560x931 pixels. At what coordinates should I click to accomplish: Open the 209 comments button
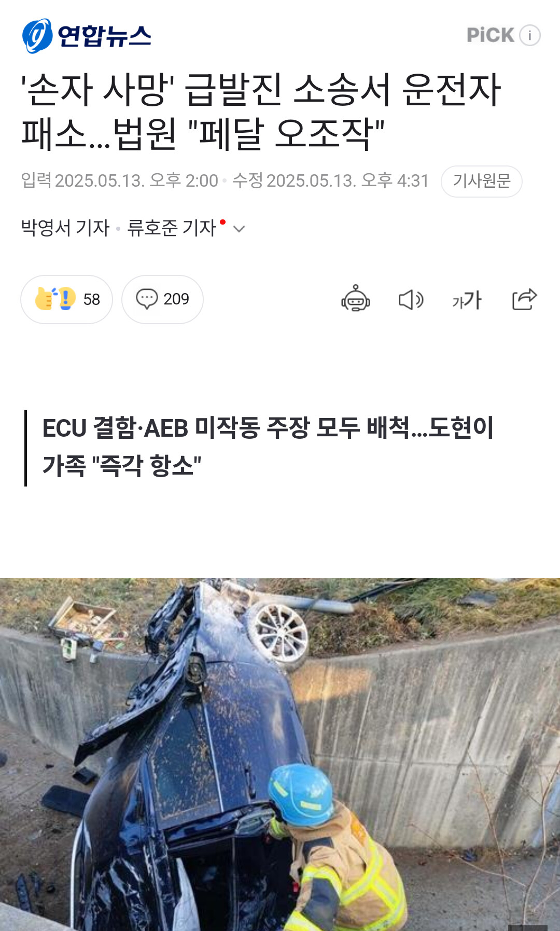(x=162, y=299)
